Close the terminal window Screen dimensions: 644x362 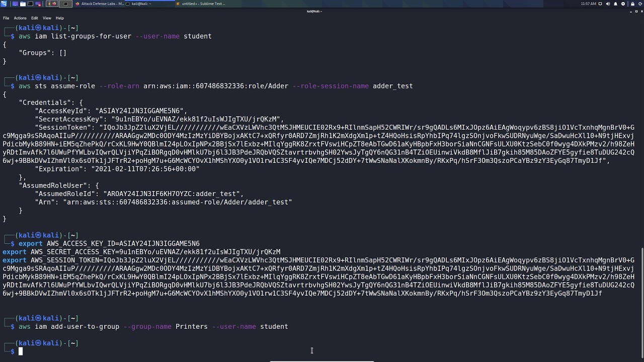(642, 11)
